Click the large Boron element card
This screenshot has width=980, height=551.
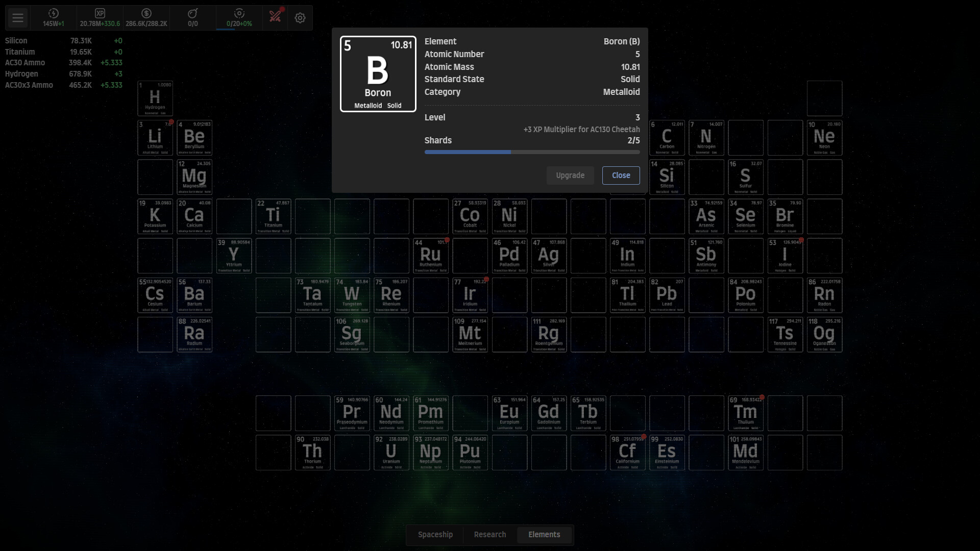coord(378,74)
